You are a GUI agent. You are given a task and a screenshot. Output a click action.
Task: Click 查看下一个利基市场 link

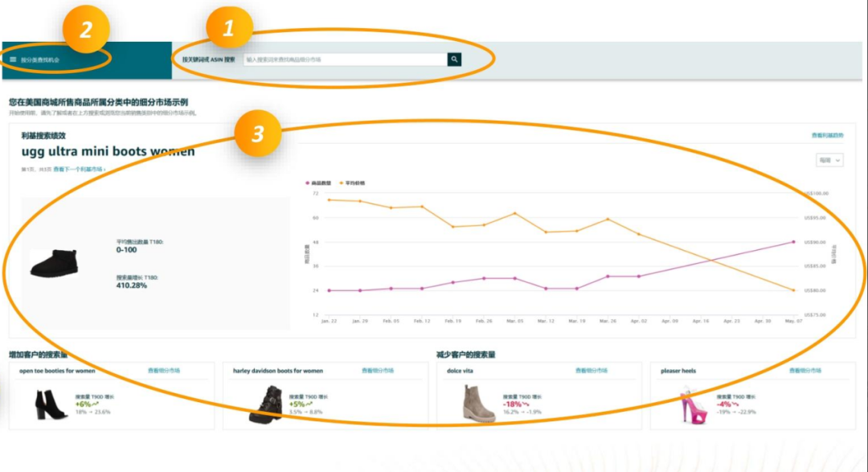point(80,170)
